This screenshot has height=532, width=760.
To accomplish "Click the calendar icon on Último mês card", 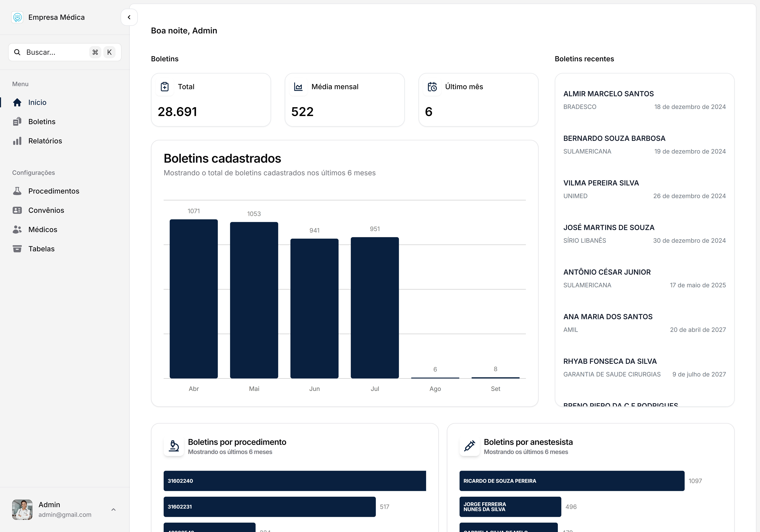I will (432, 86).
